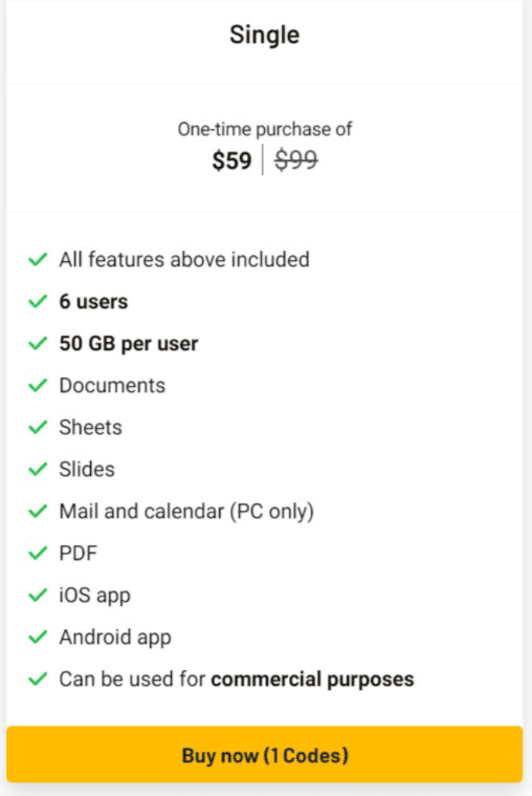Click the crossed-out $99 original price
532x796 pixels.
pos(297,161)
